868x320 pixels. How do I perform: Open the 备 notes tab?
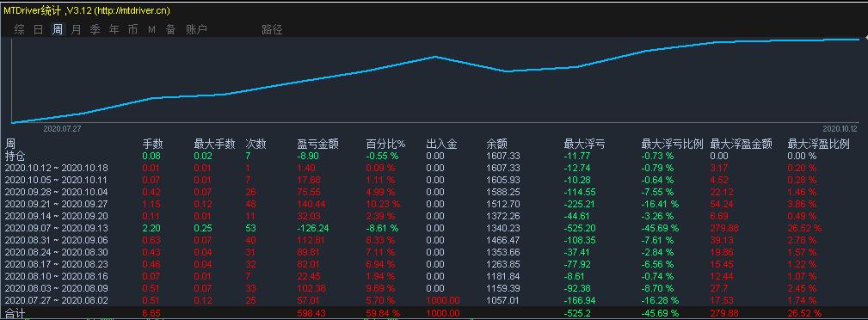pos(170,29)
